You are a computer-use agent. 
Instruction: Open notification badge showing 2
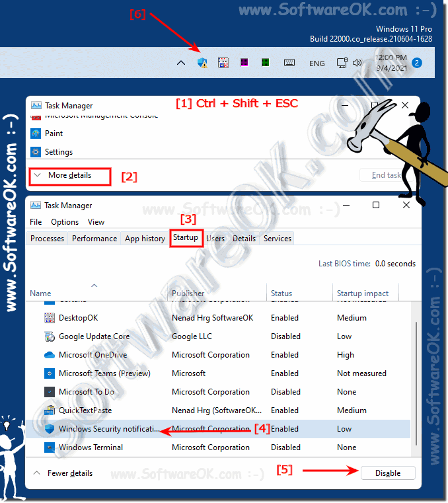[x=417, y=63]
